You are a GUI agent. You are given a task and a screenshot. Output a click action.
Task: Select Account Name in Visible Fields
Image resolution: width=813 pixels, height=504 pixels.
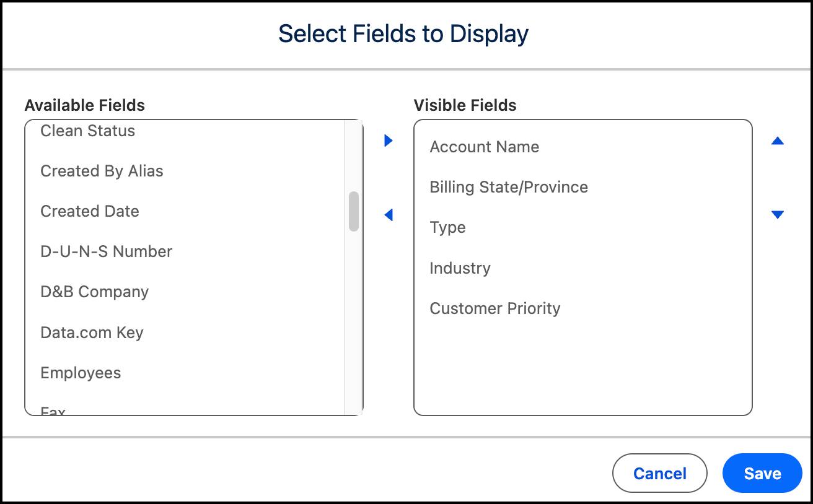pyautogui.click(x=484, y=147)
